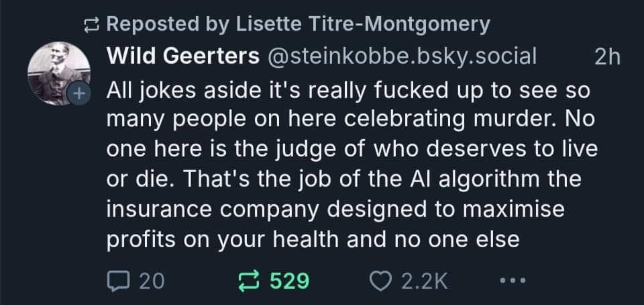Open the @steinkobbe.bsky.social handle
This screenshot has height=305, width=644.
(x=402, y=56)
